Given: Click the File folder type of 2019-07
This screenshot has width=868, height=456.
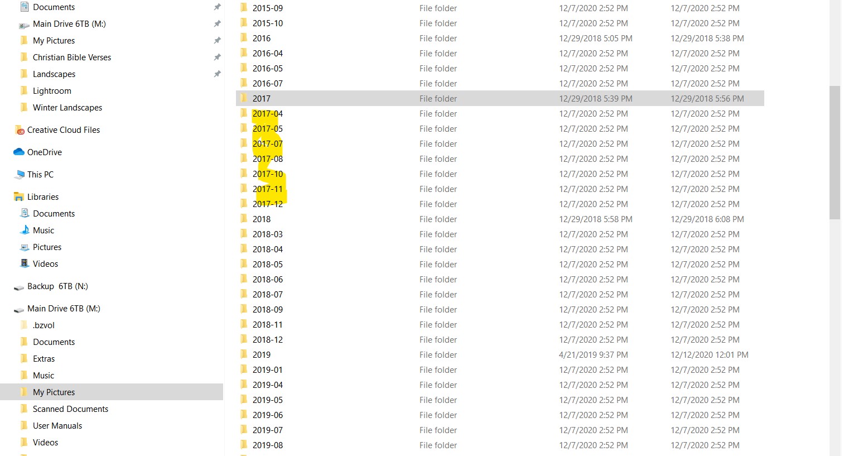Looking at the screenshot, I should coord(438,430).
